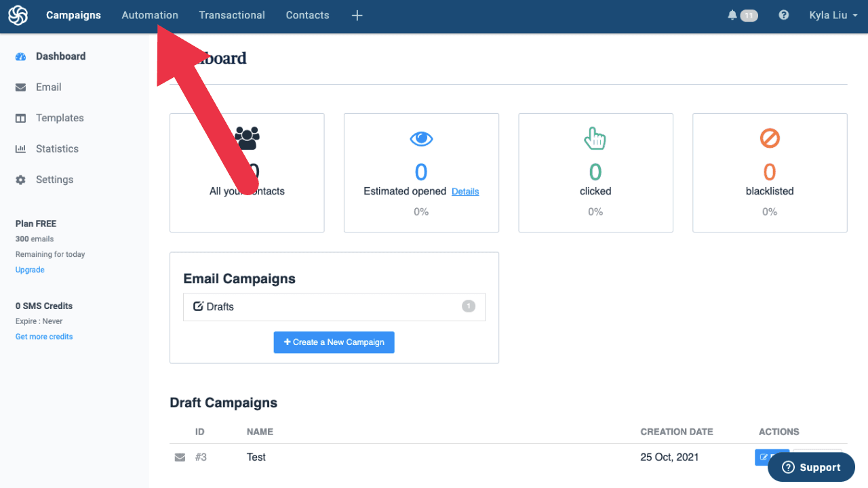Go to the Contacts tab
Screen dimensions: 868x488
pyautogui.click(x=307, y=15)
